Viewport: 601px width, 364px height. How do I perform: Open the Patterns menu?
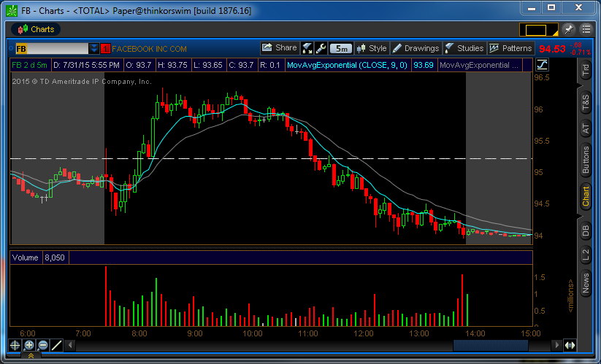510,48
